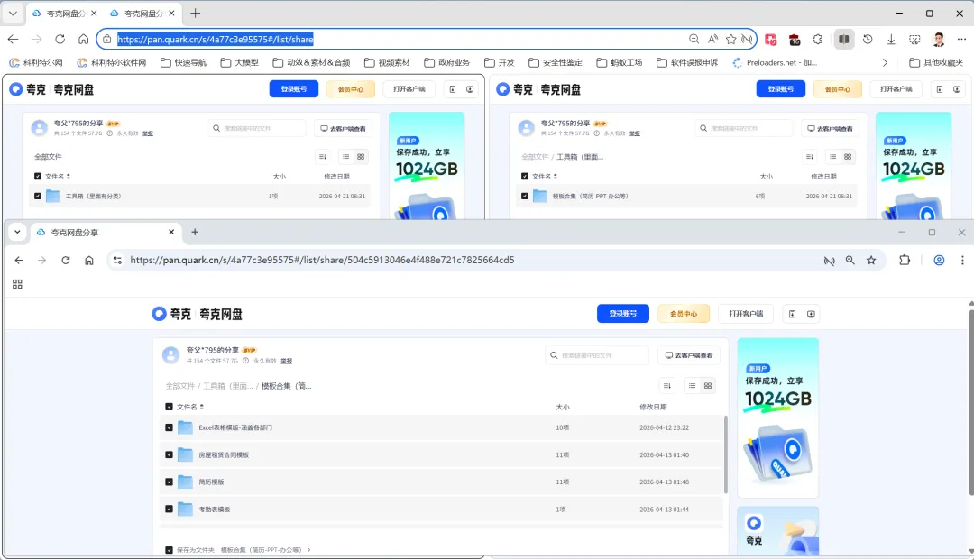Uncheck 考勤表模板 folder checkbox
974x560 pixels.
[169, 510]
